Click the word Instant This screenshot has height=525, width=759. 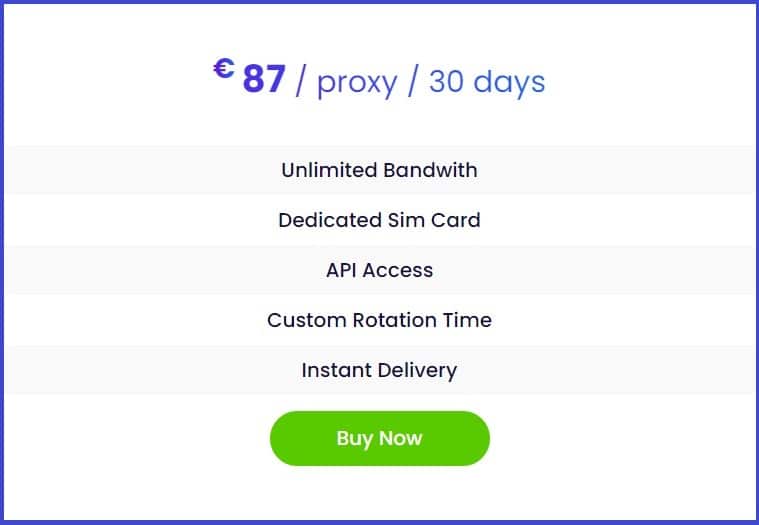coord(336,370)
